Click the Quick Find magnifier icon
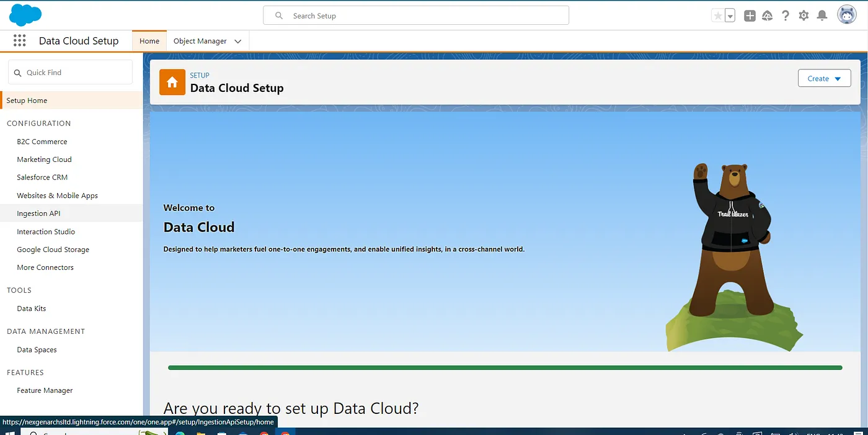The width and height of the screenshot is (868, 435). click(x=17, y=73)
